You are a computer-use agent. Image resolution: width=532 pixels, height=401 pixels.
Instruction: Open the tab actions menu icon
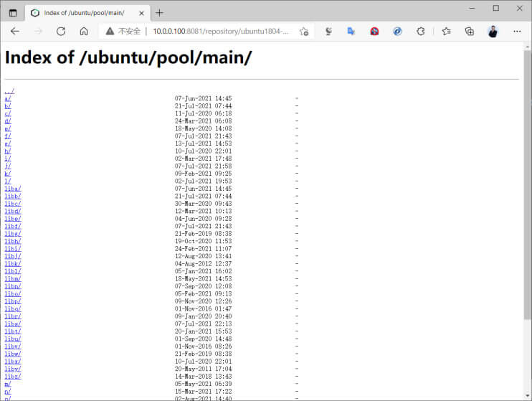point(13,13)
